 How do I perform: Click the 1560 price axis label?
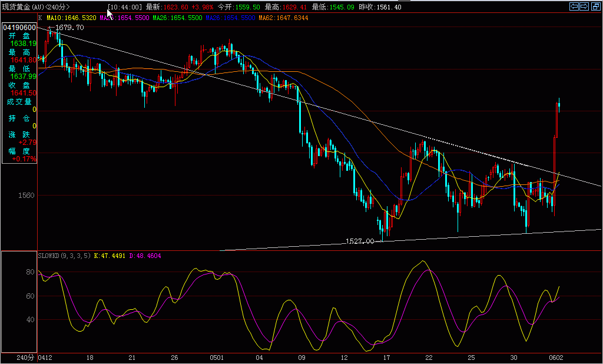(26, 196)
